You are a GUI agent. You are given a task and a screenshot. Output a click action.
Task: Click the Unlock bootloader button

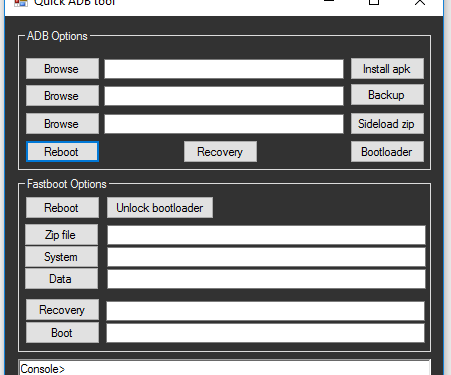[x=160, y=208]
